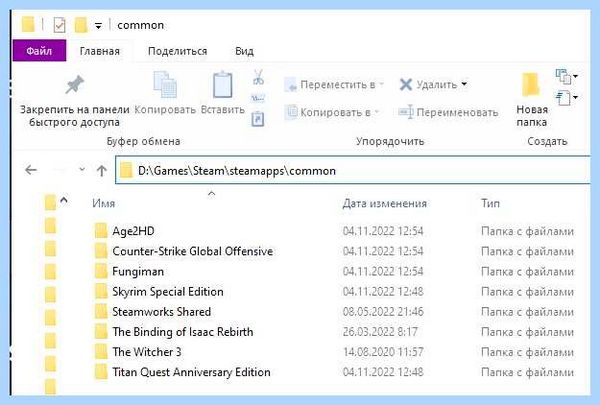
Task: Click the Переименовать button
Action: (x=448, y=112)
